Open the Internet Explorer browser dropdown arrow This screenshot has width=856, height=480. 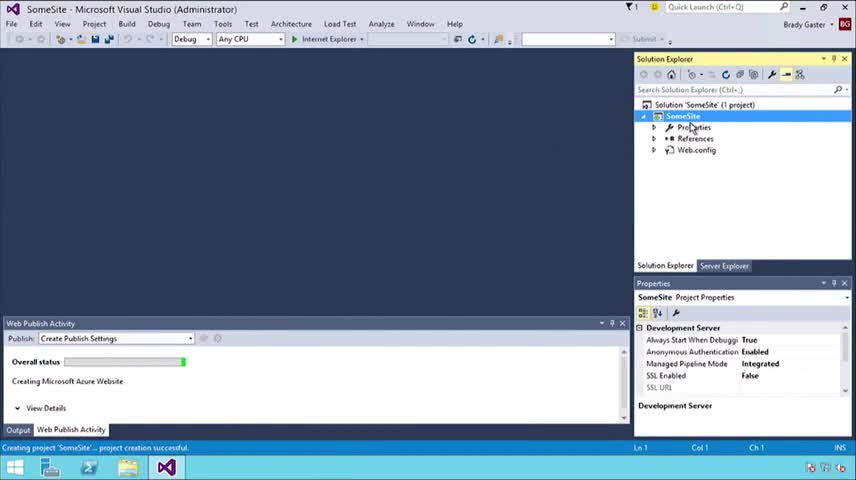point(361,39)
